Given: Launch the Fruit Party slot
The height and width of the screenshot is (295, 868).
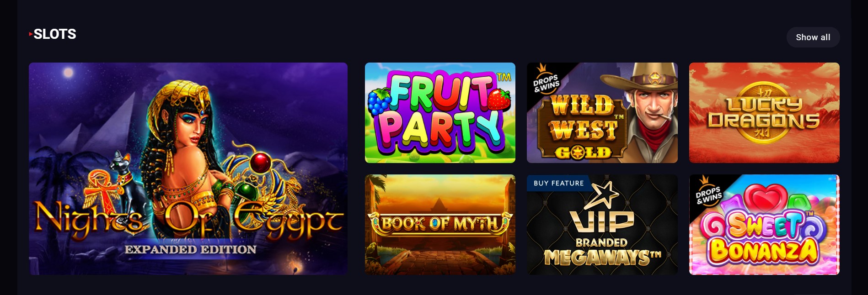Looking at the screenshot, I should coord(440,113).
